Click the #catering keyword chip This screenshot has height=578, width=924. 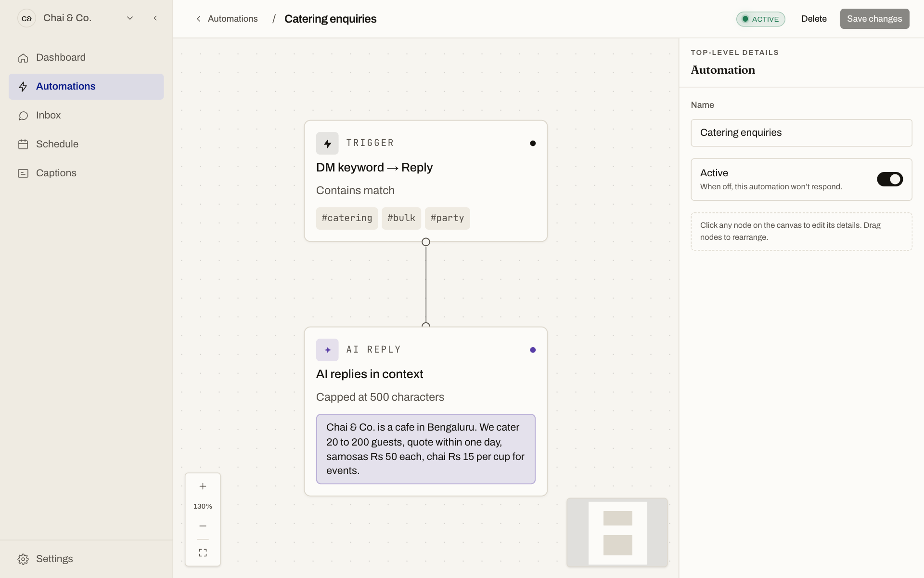tap(347, 218)
